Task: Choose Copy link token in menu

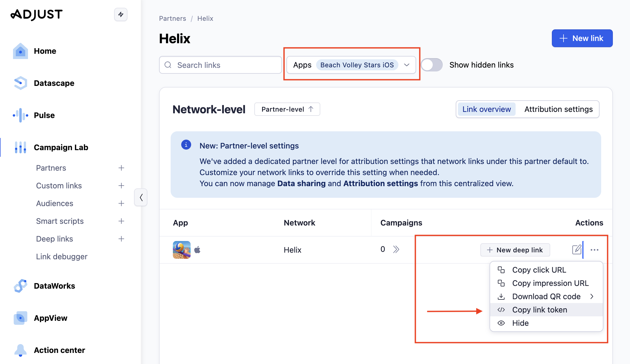Action: tap(546, 310)
